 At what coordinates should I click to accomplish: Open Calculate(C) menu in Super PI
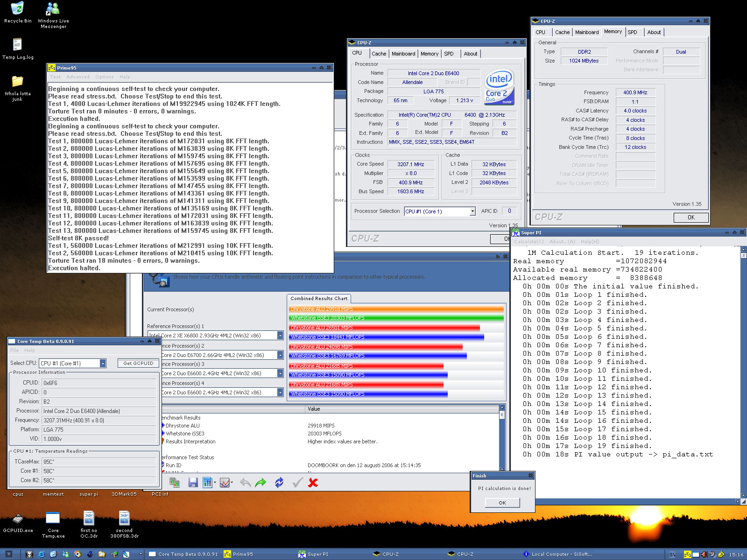529,242
